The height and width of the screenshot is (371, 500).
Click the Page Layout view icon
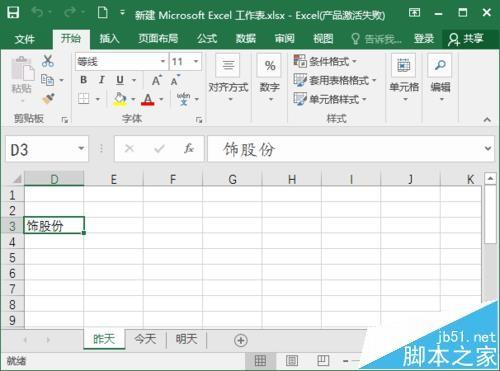(292, 361)
